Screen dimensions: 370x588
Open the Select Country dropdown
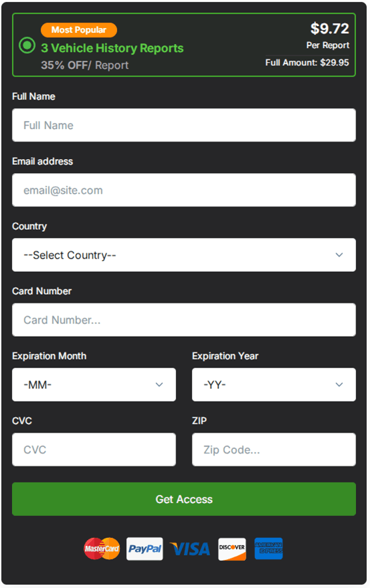coord(184,255)
